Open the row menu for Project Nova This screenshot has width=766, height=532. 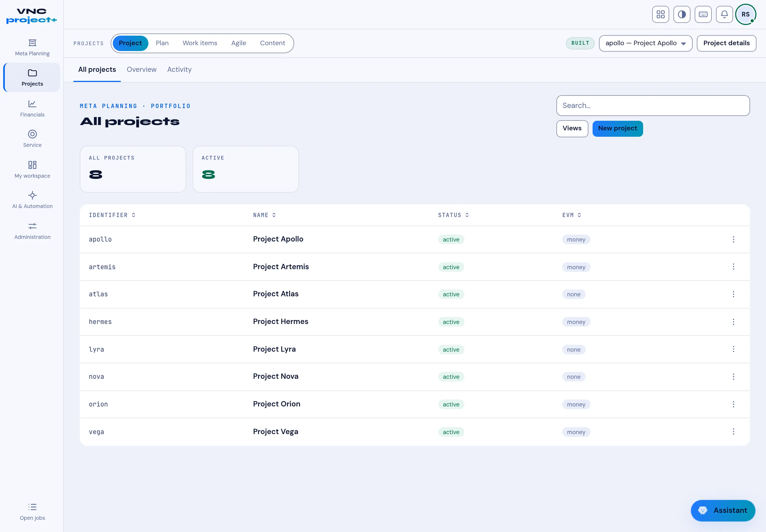click(733, 377)
